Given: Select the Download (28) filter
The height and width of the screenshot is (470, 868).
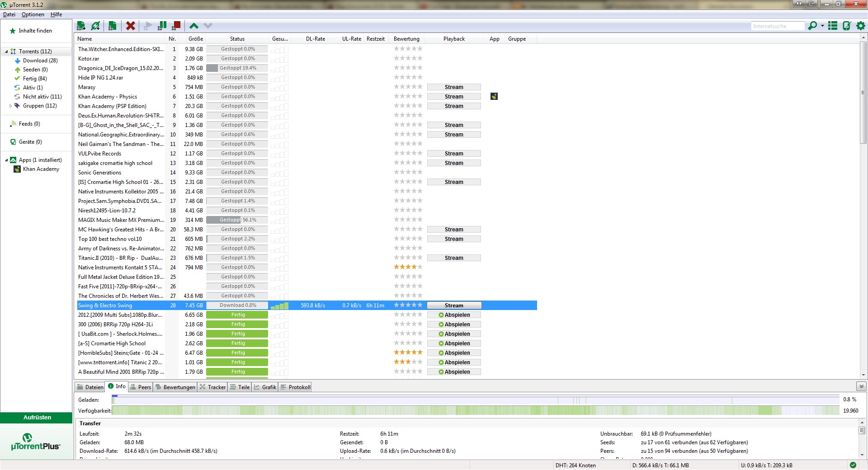Looking at the screenshot, I should tap(40, 61).
